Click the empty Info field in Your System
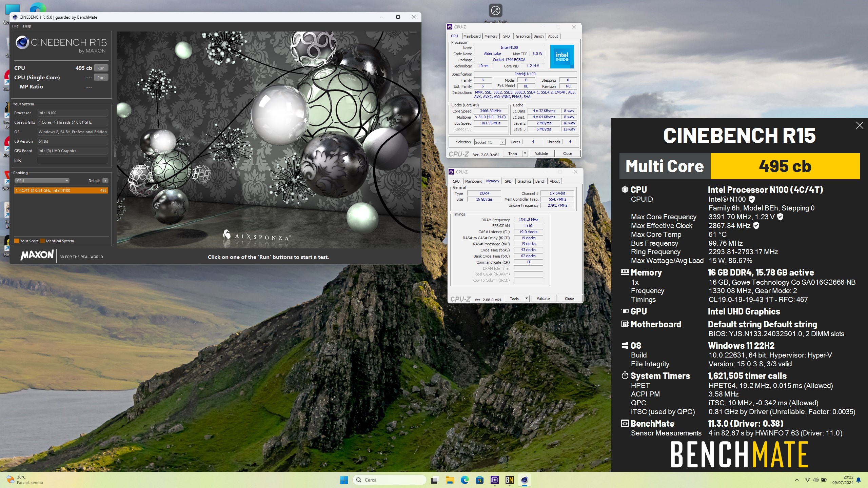Viewport: 868px width, 488px height. (73, 160)
